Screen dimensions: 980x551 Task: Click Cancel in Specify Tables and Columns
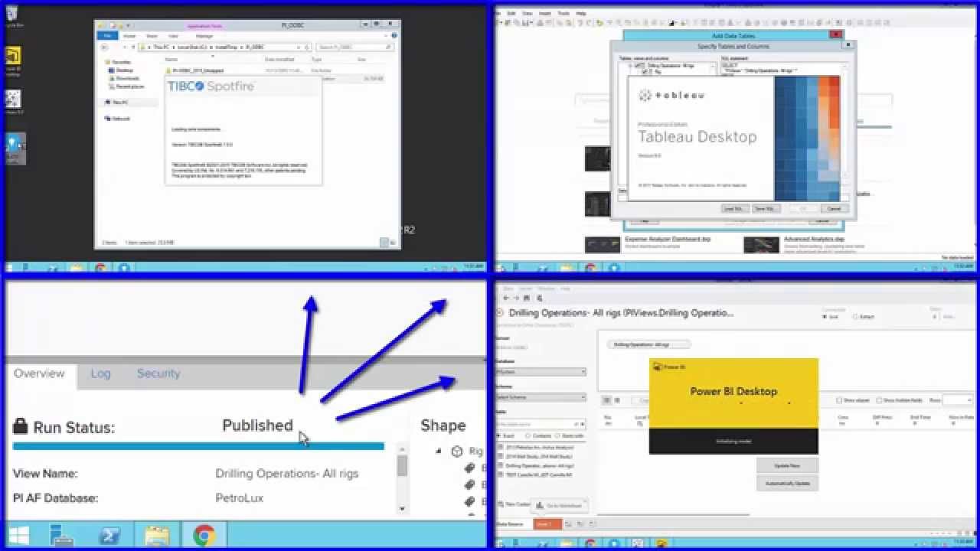coord(834,208)
